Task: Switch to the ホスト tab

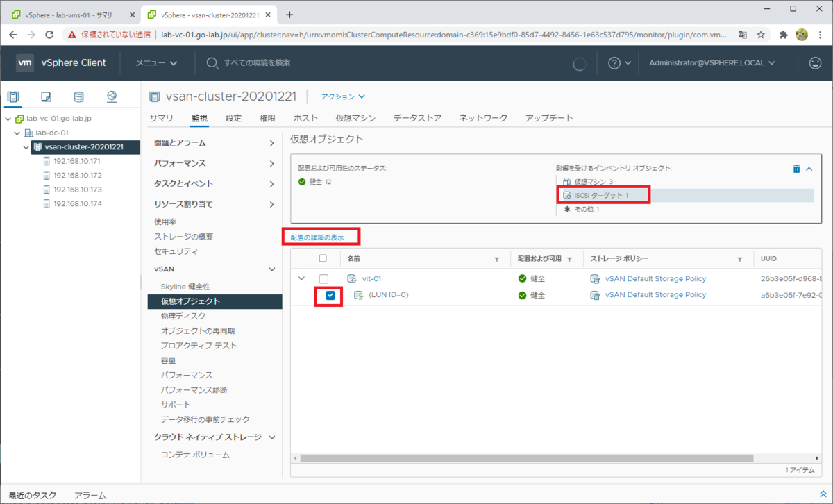Action: click(305, 118)
